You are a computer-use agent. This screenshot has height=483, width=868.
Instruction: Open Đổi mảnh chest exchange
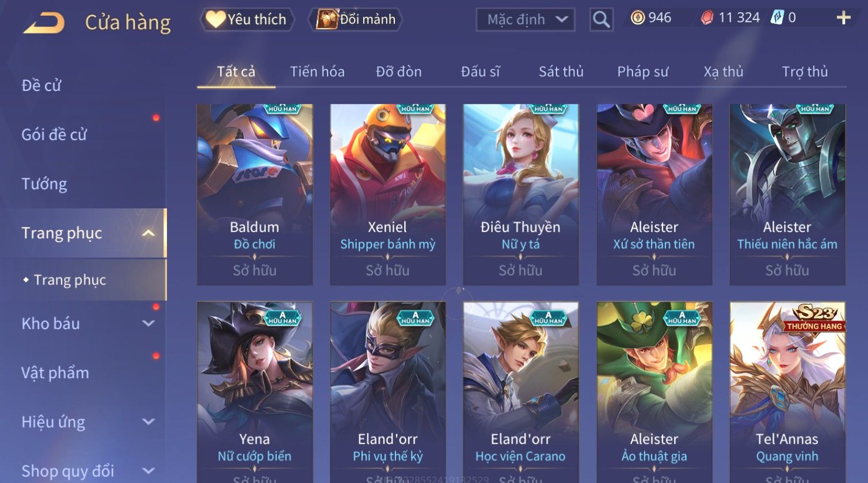[x=355, y=20]
